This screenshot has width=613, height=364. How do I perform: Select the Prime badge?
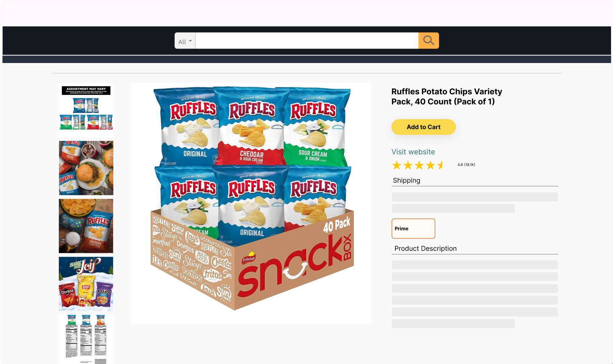[413, 228]
